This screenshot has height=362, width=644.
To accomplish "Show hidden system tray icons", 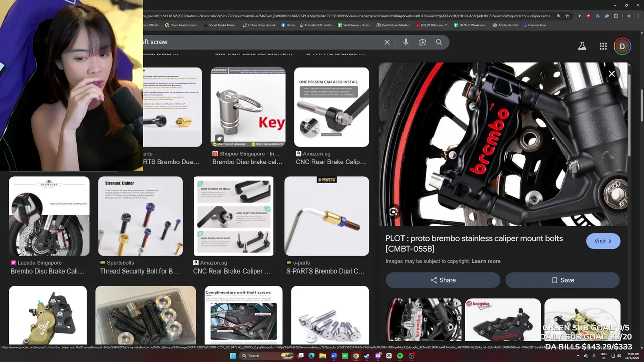I will pos(578,356).
